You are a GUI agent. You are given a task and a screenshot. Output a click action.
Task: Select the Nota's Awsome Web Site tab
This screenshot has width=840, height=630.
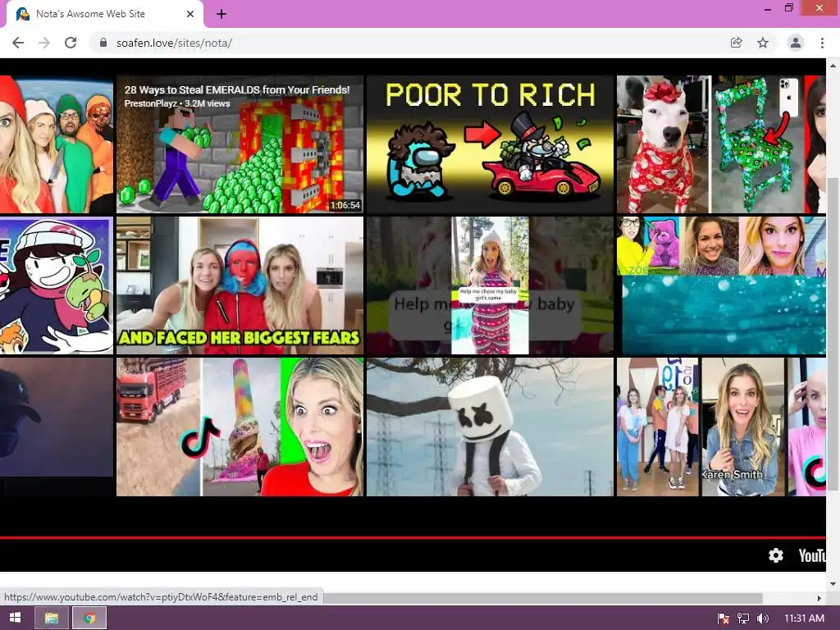pos(105,15)
